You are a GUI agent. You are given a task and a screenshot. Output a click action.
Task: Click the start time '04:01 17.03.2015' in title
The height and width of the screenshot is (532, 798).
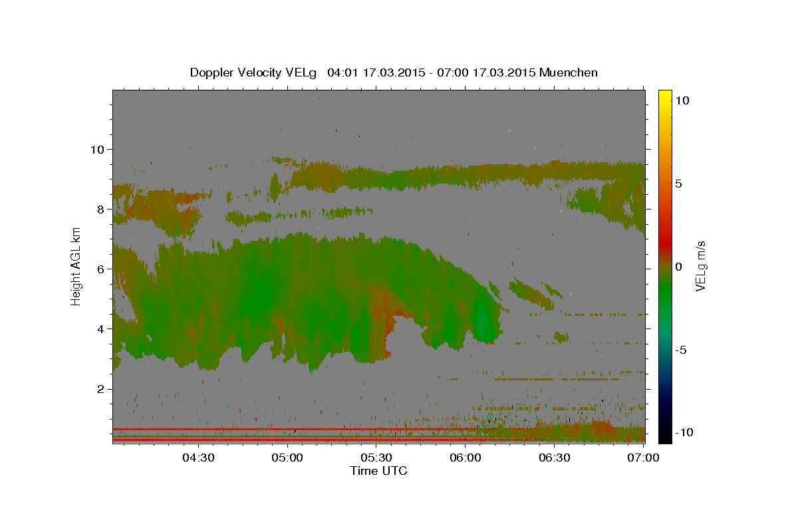coord(376,72)
